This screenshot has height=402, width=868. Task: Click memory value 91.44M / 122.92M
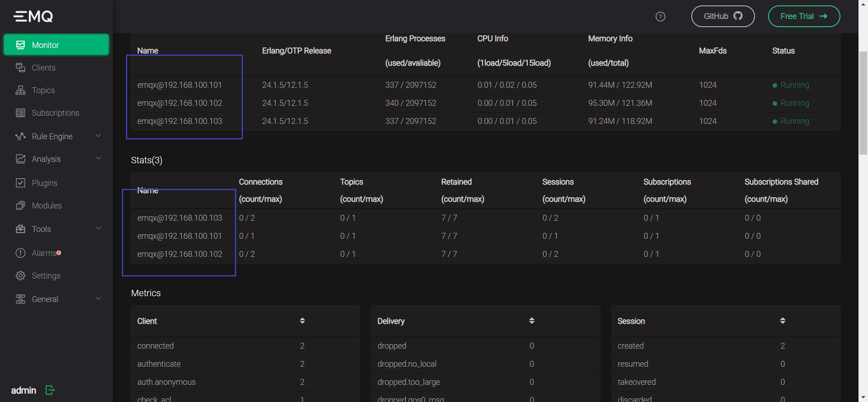pos(620,85)
